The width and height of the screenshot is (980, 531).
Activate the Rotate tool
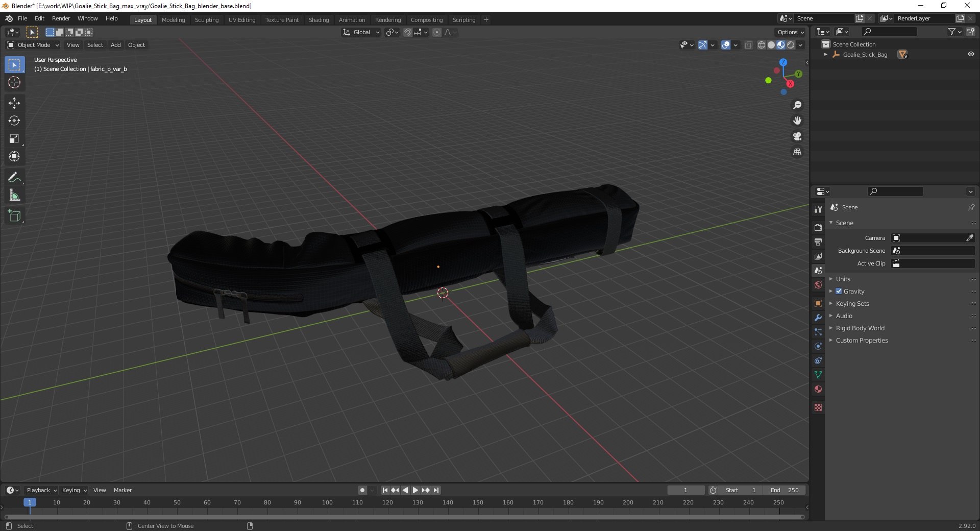tap(14, 121)
